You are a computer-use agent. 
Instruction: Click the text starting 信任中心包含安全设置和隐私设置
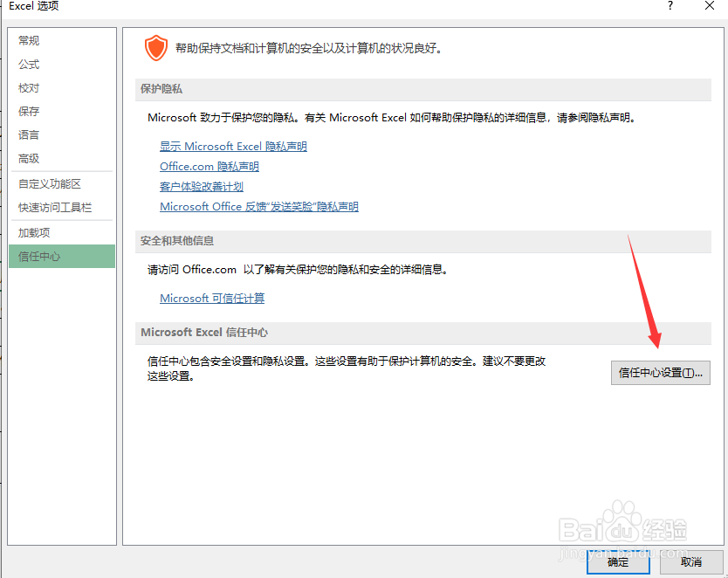[347, 368]
